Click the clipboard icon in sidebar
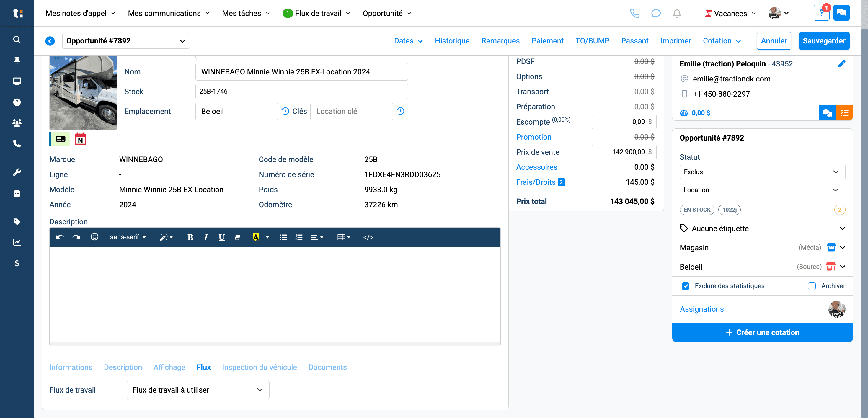The height and width of the screenshot is (418, 868). (17, 193)
